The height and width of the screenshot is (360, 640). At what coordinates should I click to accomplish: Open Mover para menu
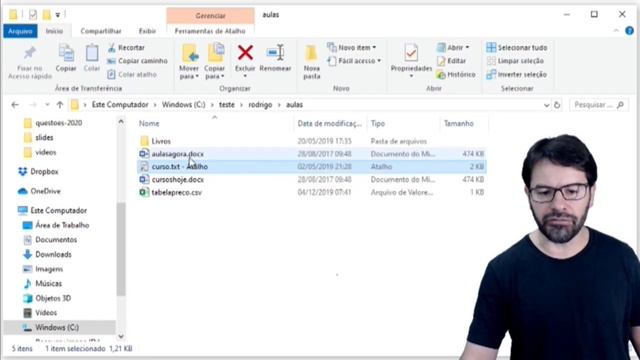[x=189, y=61]
